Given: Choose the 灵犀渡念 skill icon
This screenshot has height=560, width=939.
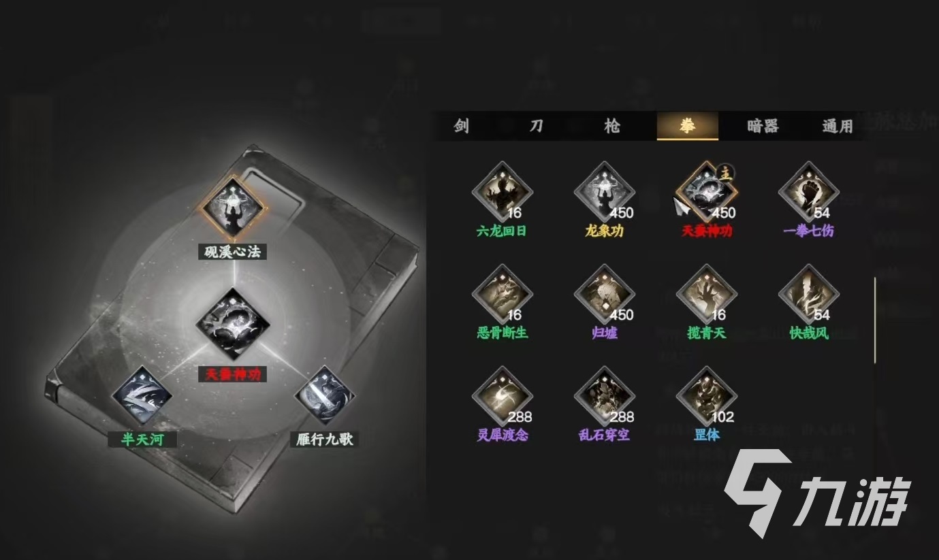Looking at the screenshot, I should point(502,397).
